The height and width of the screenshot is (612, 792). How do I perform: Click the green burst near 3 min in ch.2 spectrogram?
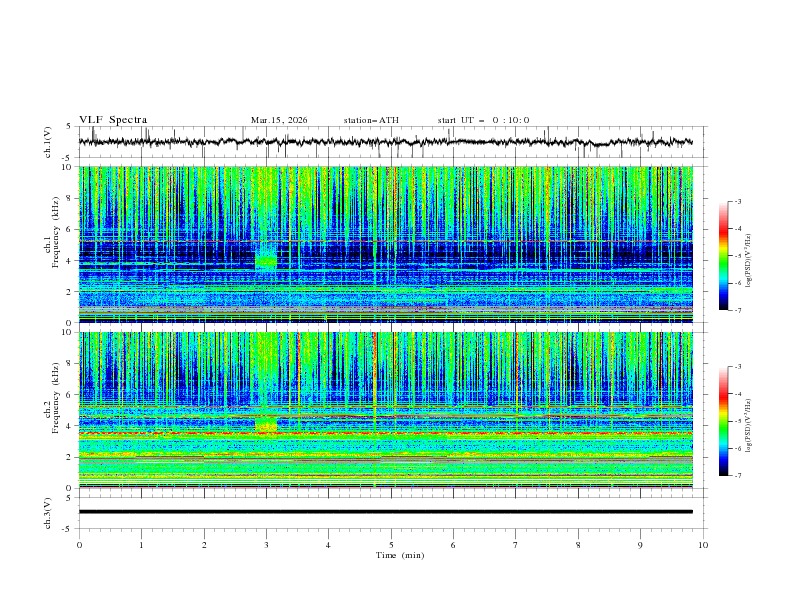click(266, 423)
